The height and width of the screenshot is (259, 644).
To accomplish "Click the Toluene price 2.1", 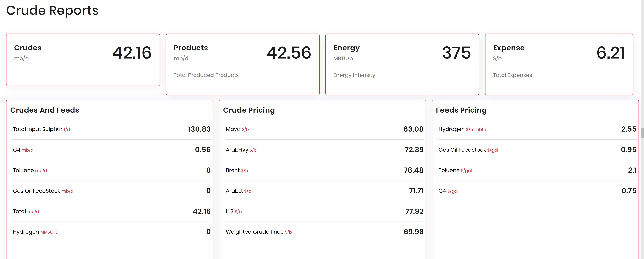I will click(632, 170).
